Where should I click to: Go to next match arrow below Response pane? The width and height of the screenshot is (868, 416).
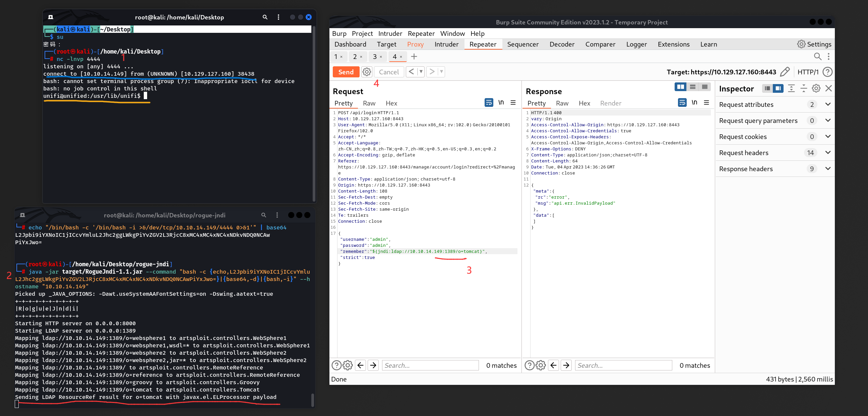tap(566, 365)
